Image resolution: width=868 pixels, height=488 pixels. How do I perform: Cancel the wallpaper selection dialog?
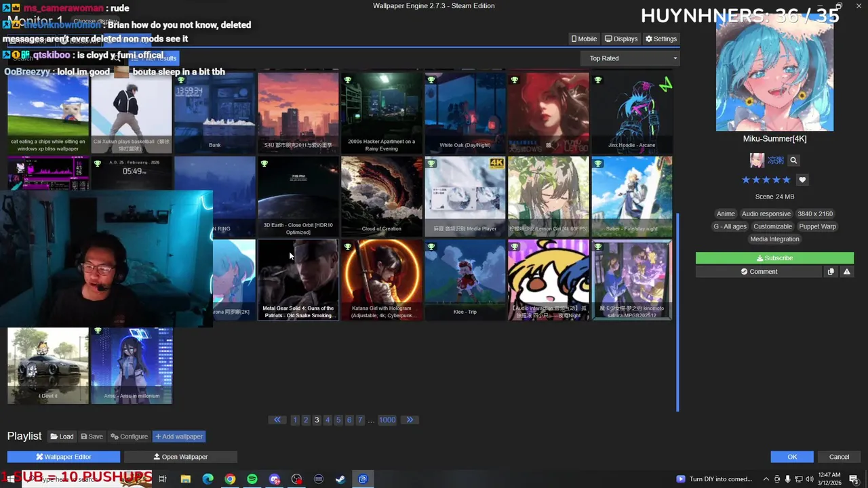(839, 457)
